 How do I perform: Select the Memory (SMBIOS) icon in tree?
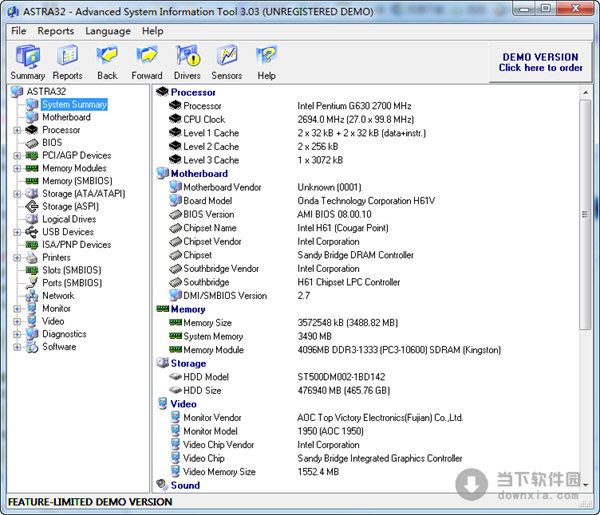[x=32, y=181]
